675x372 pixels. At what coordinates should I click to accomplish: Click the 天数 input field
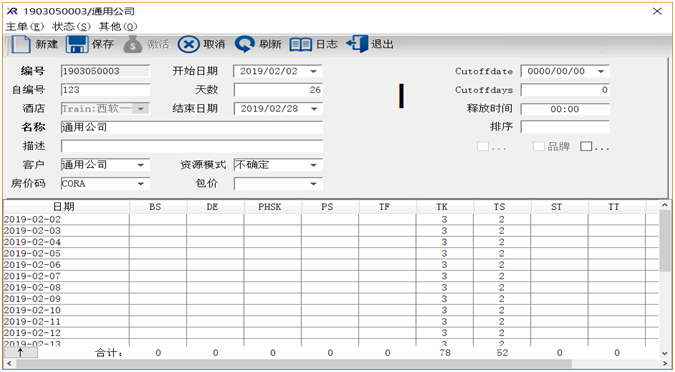[278, 90]
